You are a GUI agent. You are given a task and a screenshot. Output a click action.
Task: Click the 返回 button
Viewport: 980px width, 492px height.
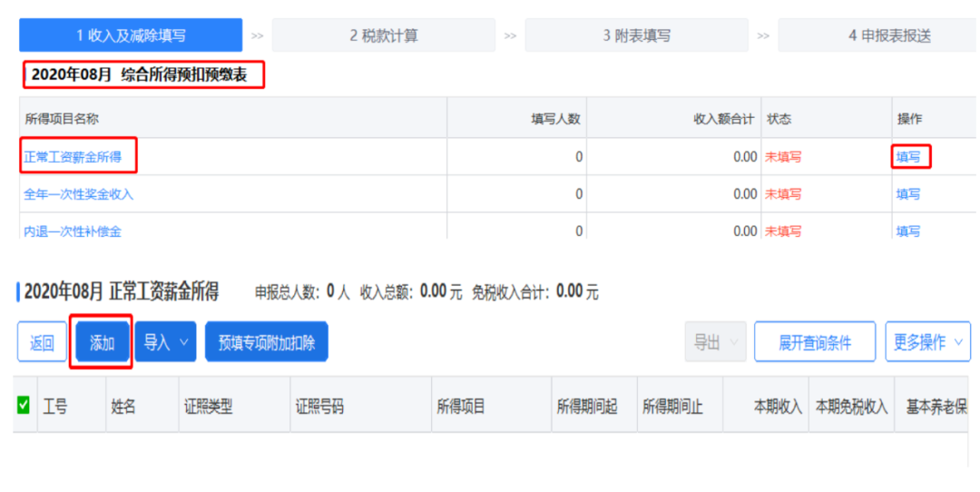click(x=42, y=342)
